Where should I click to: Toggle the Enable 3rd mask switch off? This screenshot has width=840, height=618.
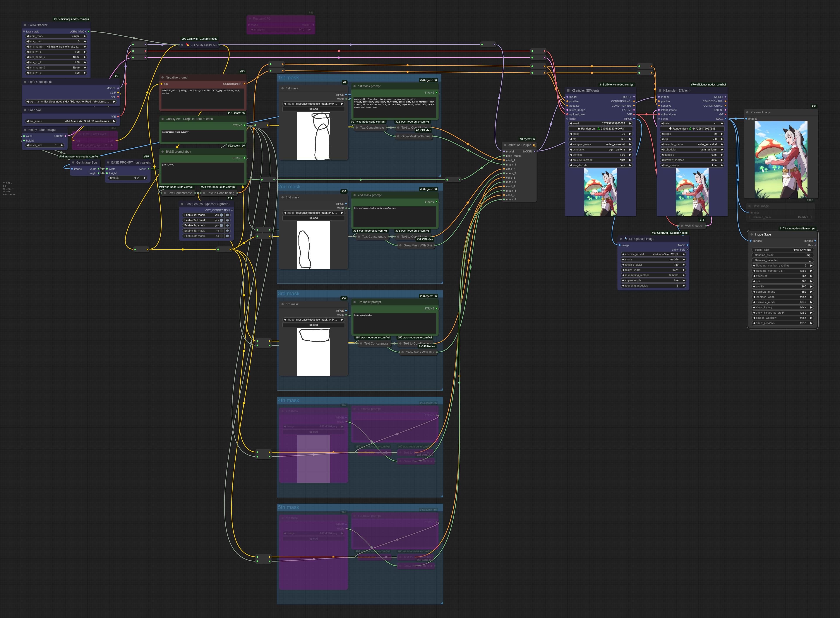pos(221,225)
